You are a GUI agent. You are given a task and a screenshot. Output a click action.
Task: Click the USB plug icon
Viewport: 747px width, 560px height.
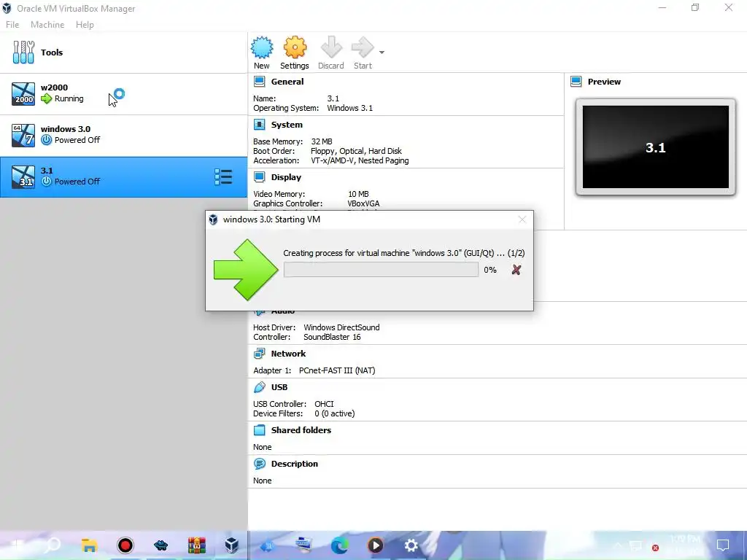click(x=259, y=387)
